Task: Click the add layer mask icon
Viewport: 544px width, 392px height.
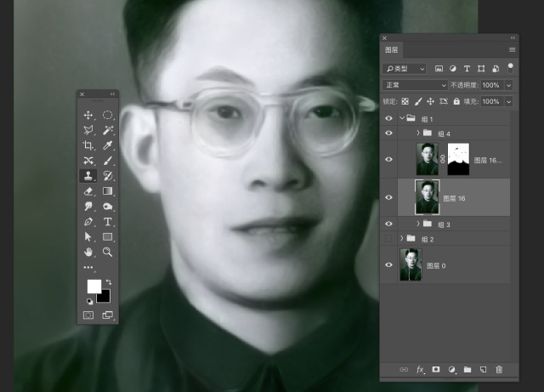Action: click(x=436, y=370)
